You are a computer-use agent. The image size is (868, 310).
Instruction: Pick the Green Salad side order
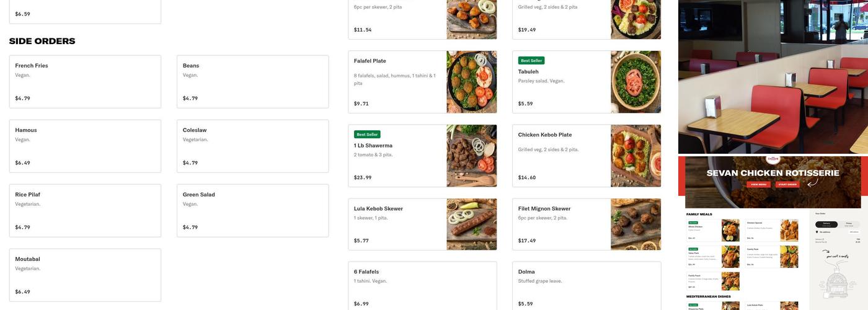point(252,211)
